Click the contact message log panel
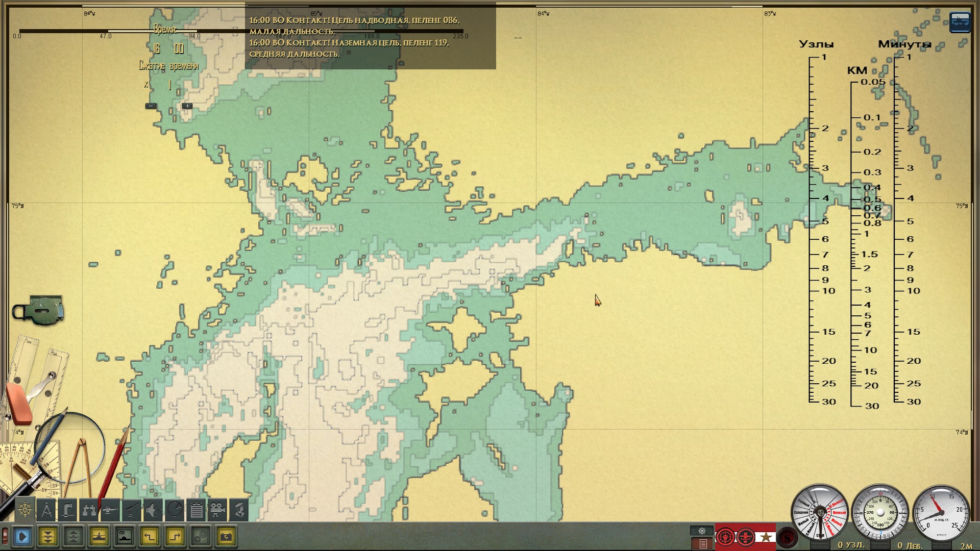Image resolution: width=980 pixels, height=551 pixels. [370, 37]
